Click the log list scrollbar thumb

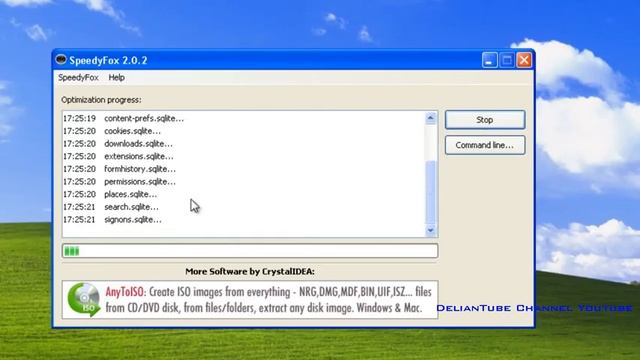click(x=430, y=192)
